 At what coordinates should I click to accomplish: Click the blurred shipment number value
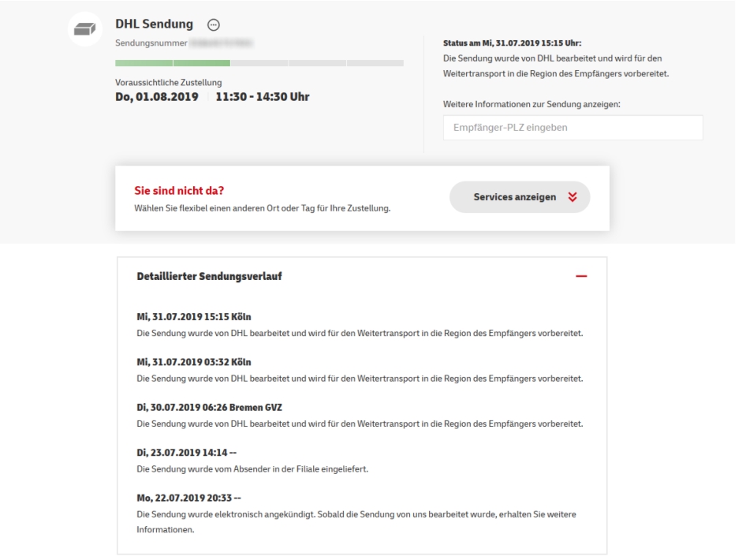point(222,43)
